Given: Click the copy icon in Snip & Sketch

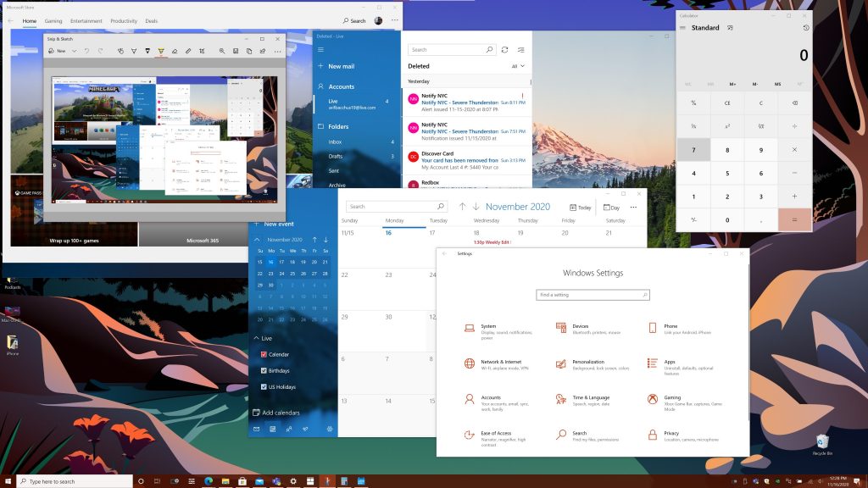Looking at the screenshot, I should coord(249,51).
